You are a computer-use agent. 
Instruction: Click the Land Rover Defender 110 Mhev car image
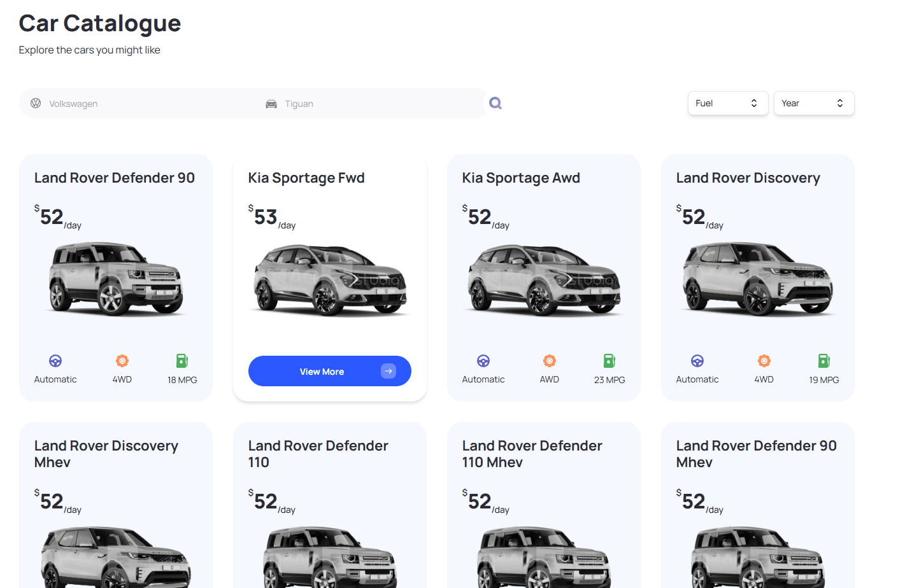[544, 557]
